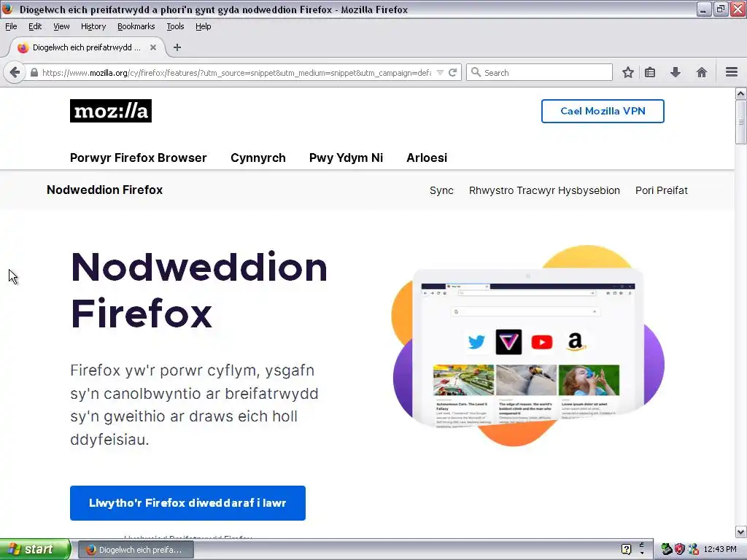Click the Nodweddion Firefox sub-navigation title
The image size is (747, 560).
[105, 190]
